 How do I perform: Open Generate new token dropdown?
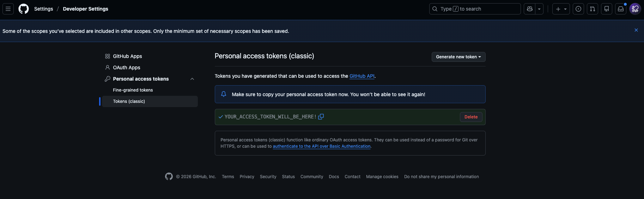[x=458, y=57]
